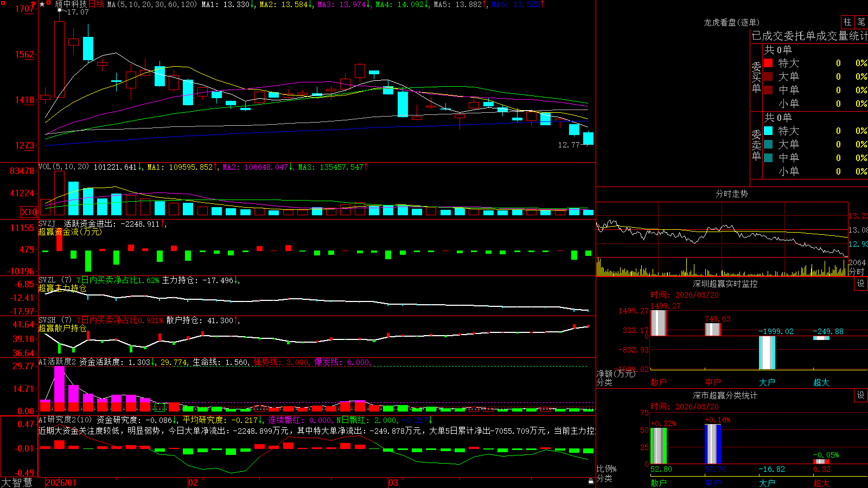The width and height of the screenshot is (868, 488).
Task: Click the stock name 颀中科技
Action: 71,4
